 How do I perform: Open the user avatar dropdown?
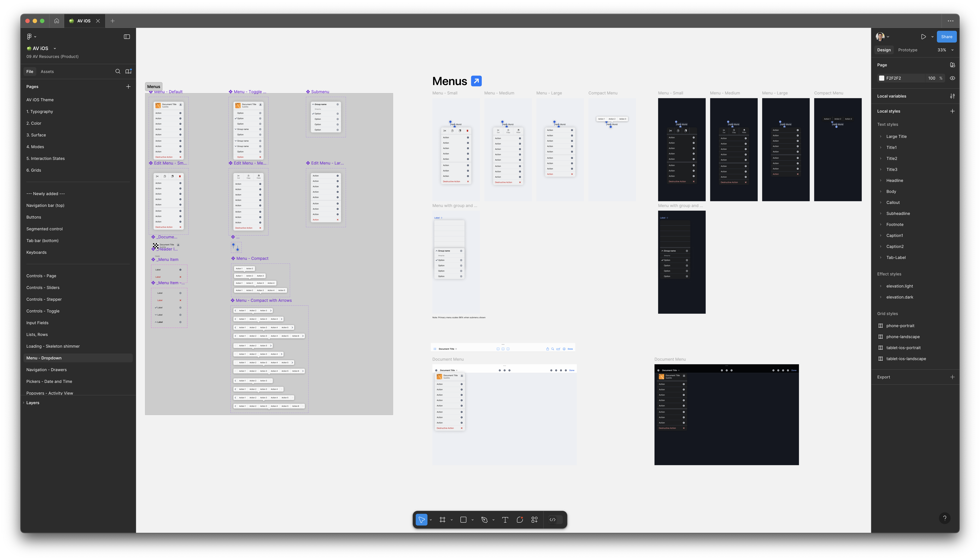[882, 36]
